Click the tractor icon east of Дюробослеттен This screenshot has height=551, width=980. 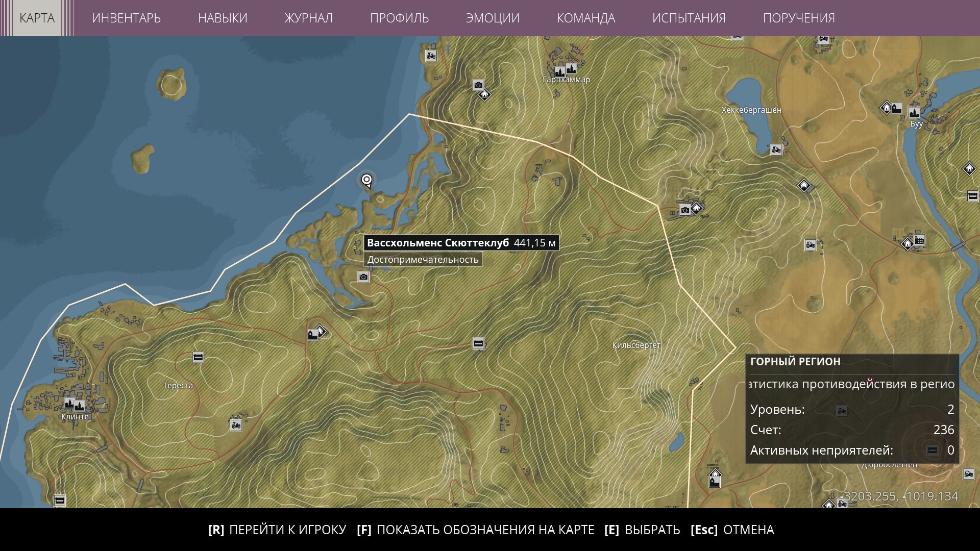(x=968, y=474)
